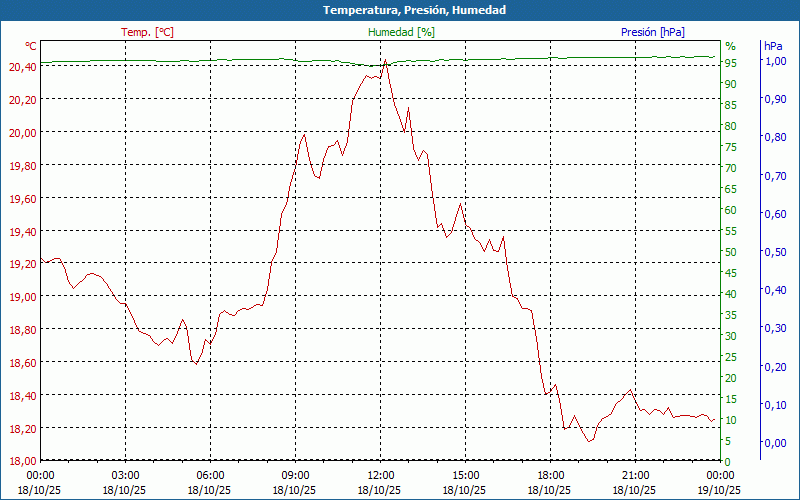The image size is (800, 500).
Task: Select the blue Presión [hPa] legend label
Action: [x=653, y=32]
